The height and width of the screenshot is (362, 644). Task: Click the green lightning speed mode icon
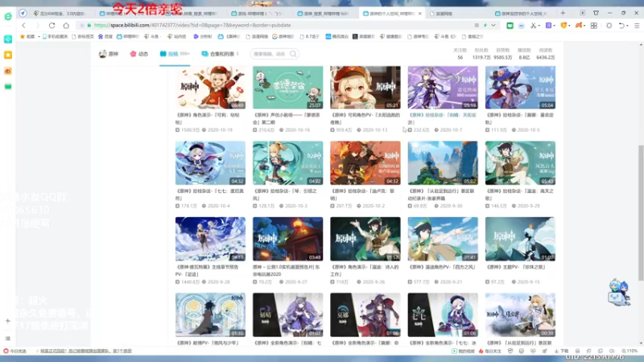[x=485, y=26]
